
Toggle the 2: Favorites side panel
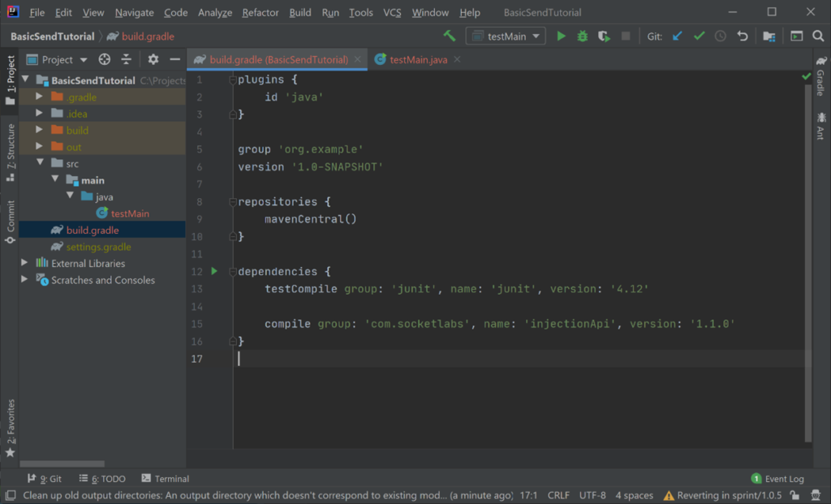(x=10, y=429)
